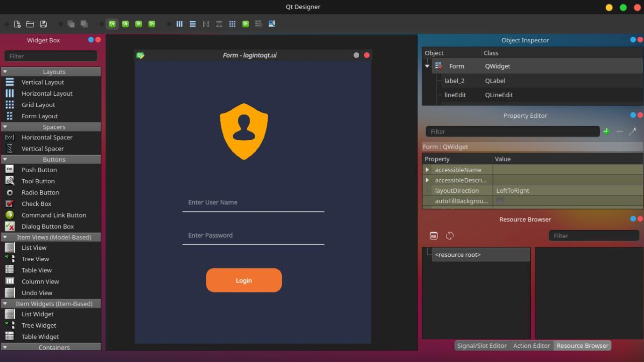Select the Radio Button widget entry
The image size is (644, 362).
40,192
